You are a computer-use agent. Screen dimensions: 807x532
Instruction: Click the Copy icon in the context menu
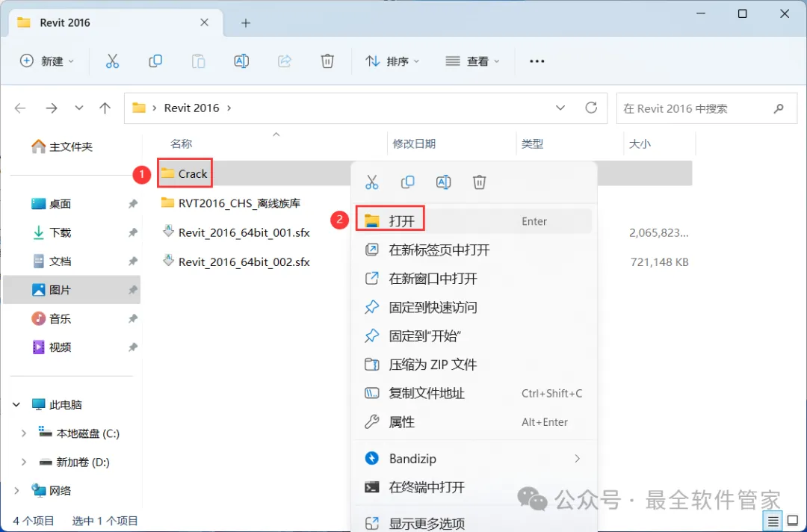click(408, 182)
